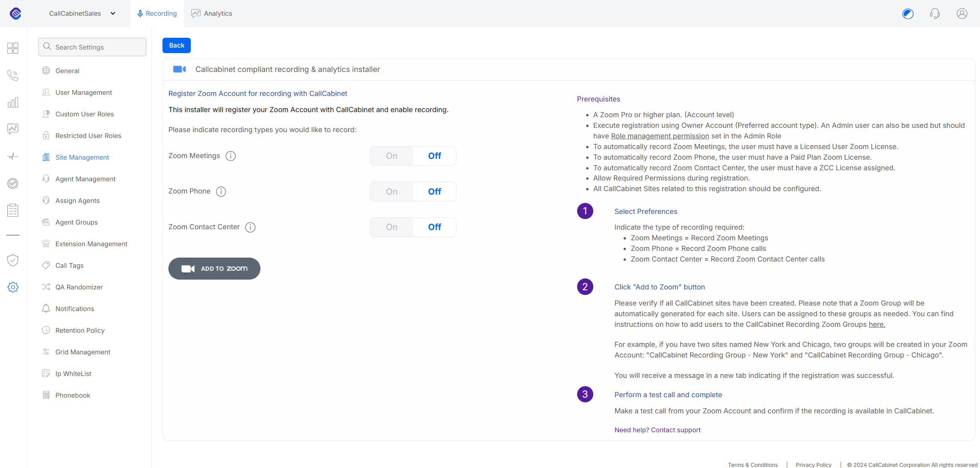
Task: Open the clipboard checklist icon in left rail
Action: 13,210
